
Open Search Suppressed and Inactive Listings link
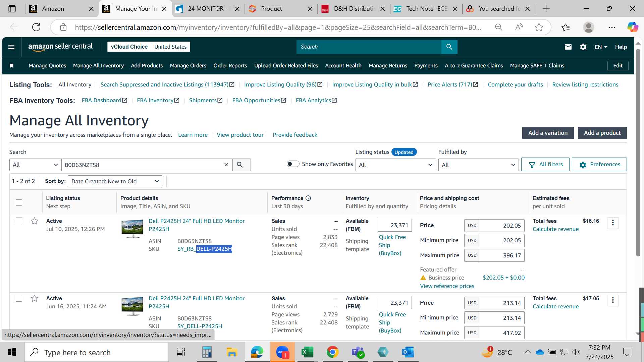[x=167, y=84]
